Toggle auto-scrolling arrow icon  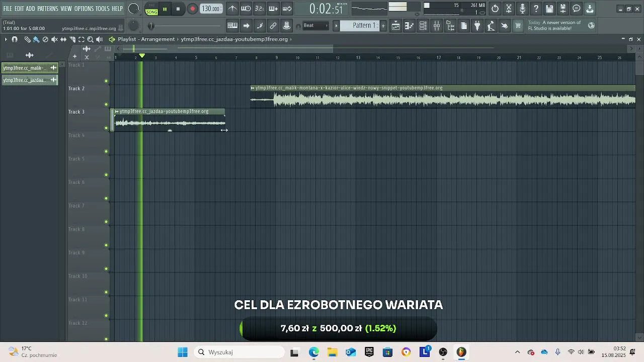coord(246,26)
